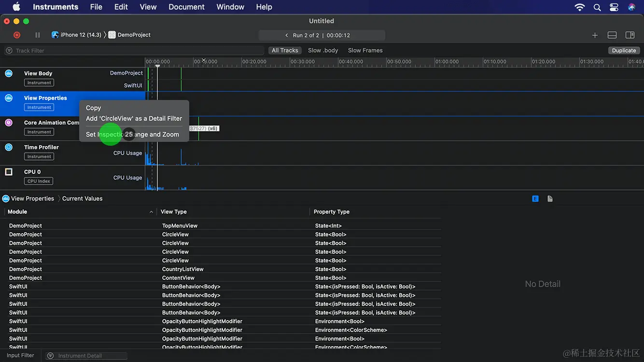The width and height of the screenshot is (644, 362).
Task: Click the Wi-Fi status icon
Action: click(x=580, y=7)
